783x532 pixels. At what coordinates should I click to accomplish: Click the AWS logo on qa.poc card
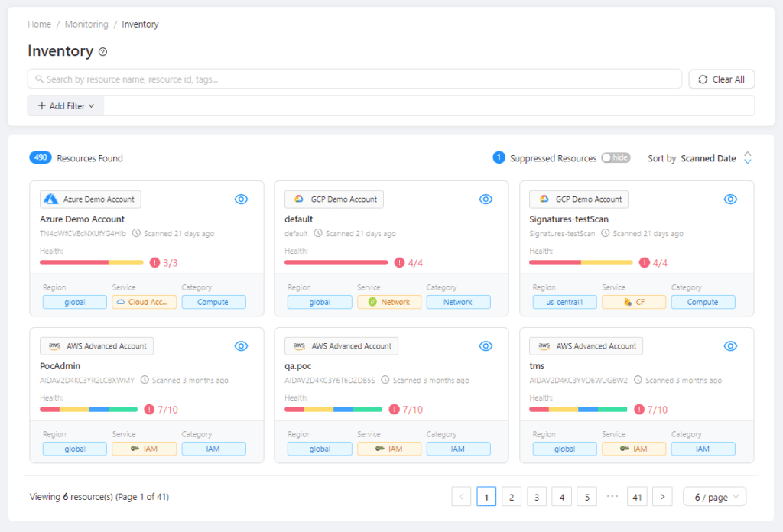[299, 345]
